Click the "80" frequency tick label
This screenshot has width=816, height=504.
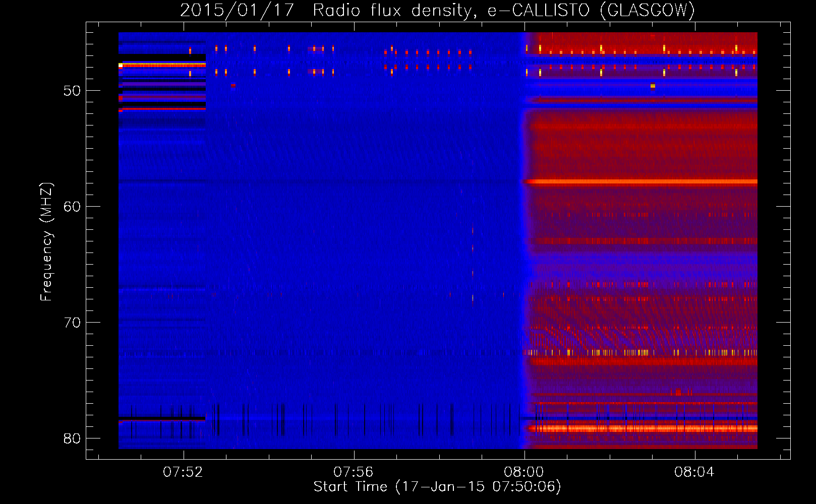[72, 439]
